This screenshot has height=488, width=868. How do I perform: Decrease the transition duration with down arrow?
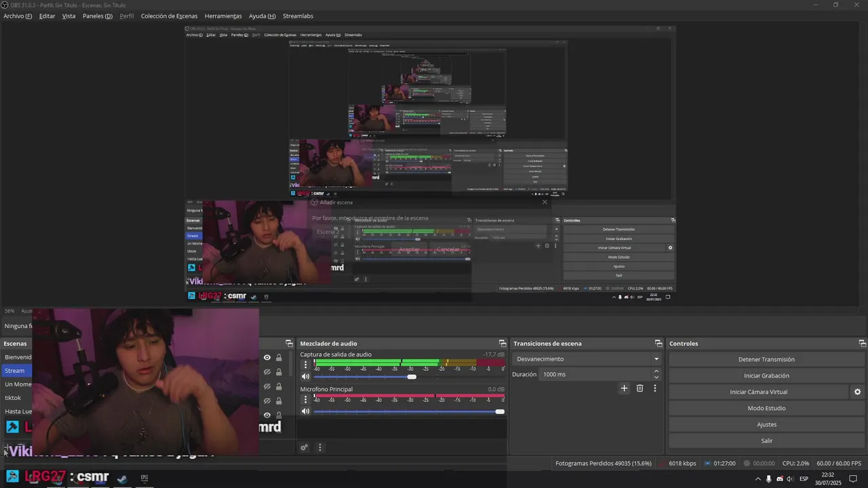tap(656, 378)
